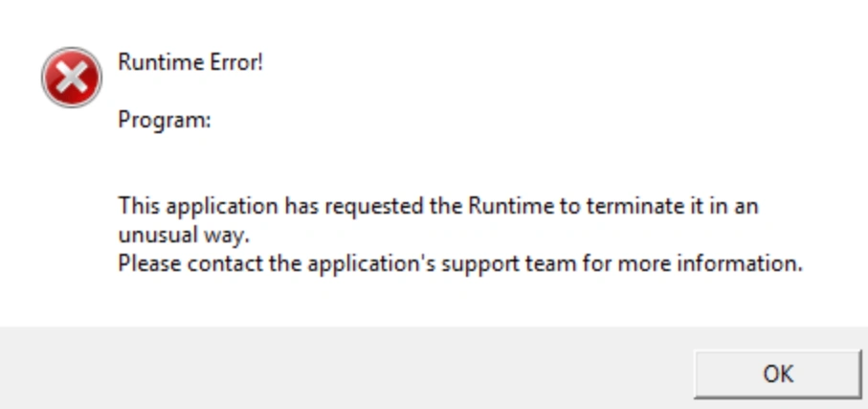This screenshot has width=868, height=409.
Task: Click the red error X icon
Action: click(71, 78)
